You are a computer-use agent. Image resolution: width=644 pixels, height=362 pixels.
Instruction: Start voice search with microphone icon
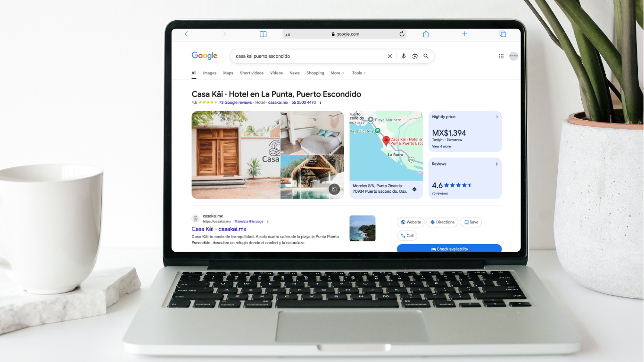pos(404,56)
